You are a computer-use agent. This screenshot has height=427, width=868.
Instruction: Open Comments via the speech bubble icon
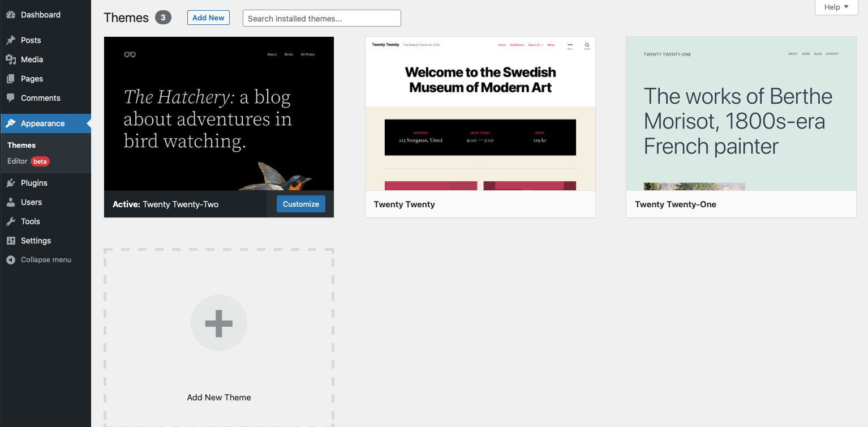point(12,98)
